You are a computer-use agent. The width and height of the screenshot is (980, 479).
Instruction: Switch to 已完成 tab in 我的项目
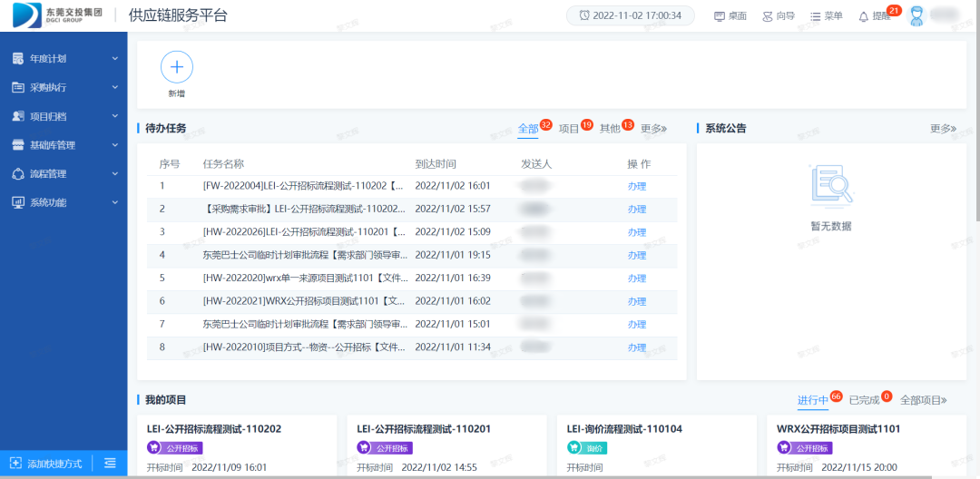[864, 400]
